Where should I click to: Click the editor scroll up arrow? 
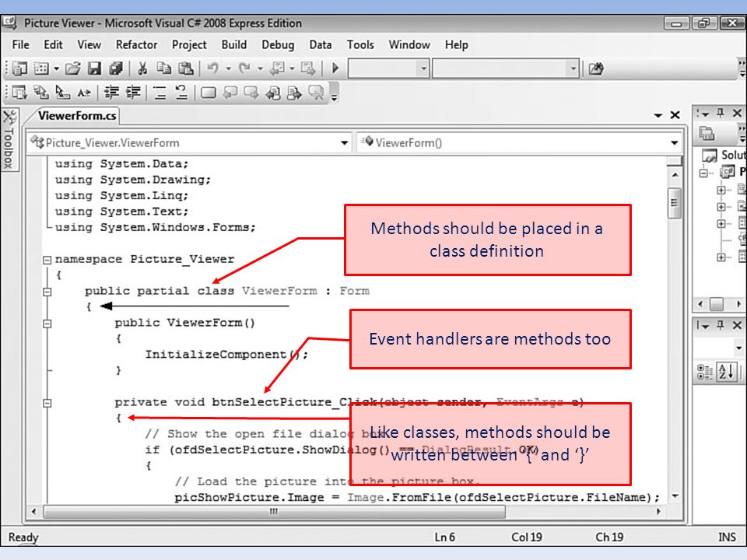[675, 175]
